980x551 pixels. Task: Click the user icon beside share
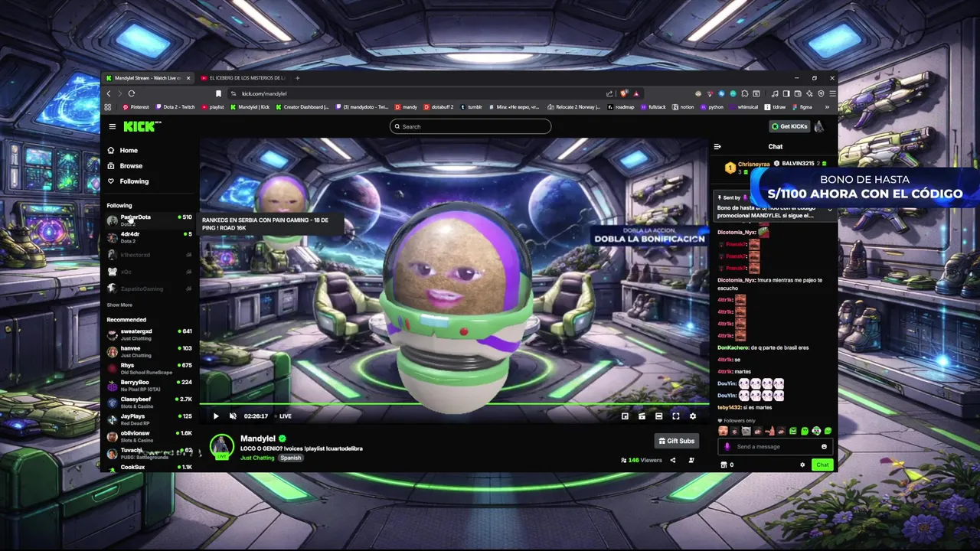[691, 460]
